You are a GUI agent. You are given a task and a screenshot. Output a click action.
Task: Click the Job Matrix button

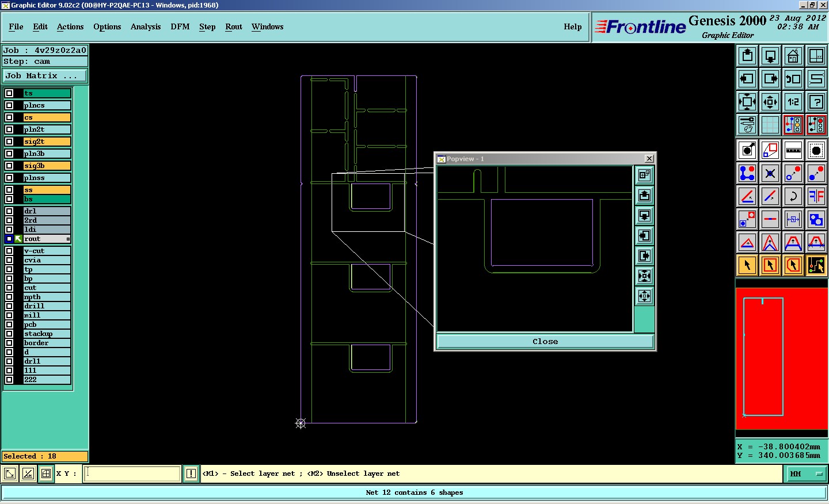(x=45, y=75)
